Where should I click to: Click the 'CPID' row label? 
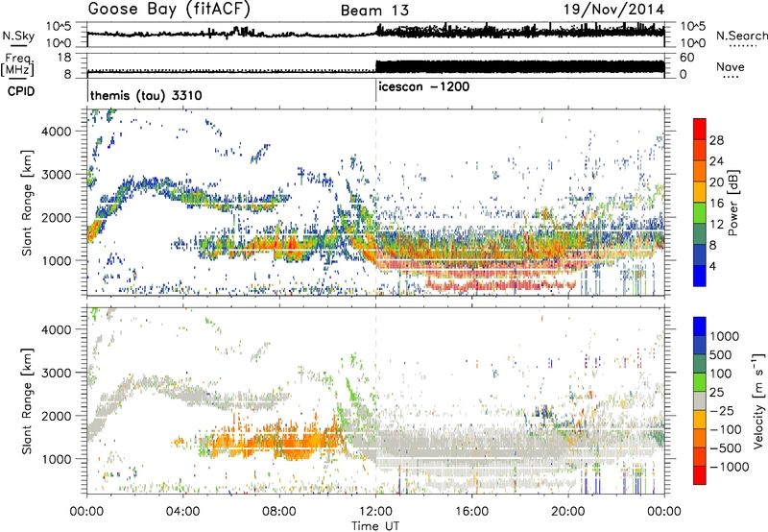pos(21,91)
